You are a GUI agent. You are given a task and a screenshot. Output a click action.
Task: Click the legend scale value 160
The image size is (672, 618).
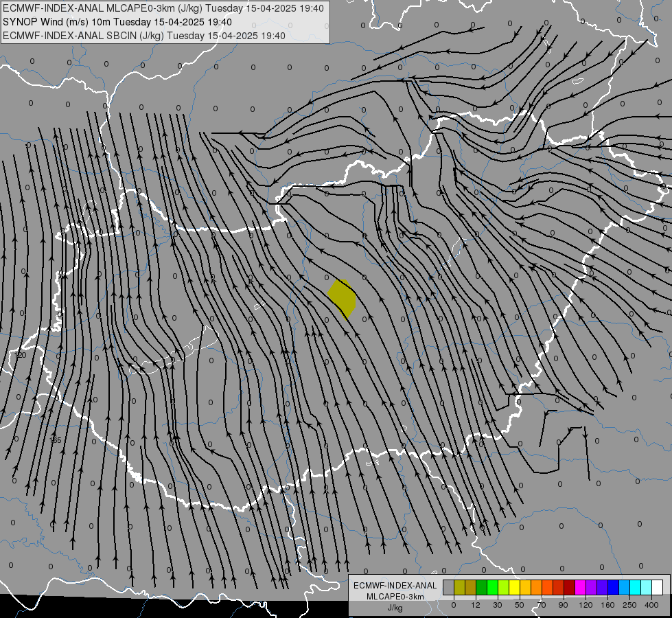pyautogui.click(x=607, y=605)
